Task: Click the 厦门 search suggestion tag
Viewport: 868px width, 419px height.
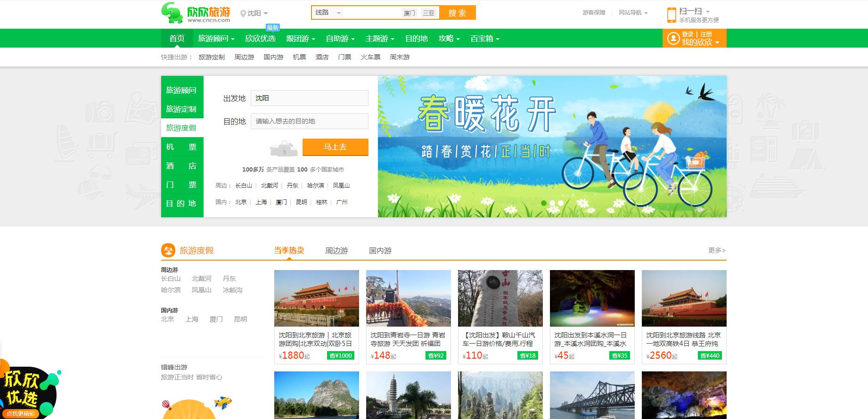Action: click(409, 13)
